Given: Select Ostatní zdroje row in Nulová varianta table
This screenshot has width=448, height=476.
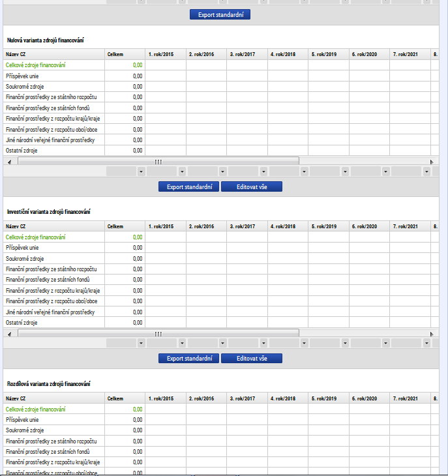Looking at the screenshot, I should tap(221, 151).
